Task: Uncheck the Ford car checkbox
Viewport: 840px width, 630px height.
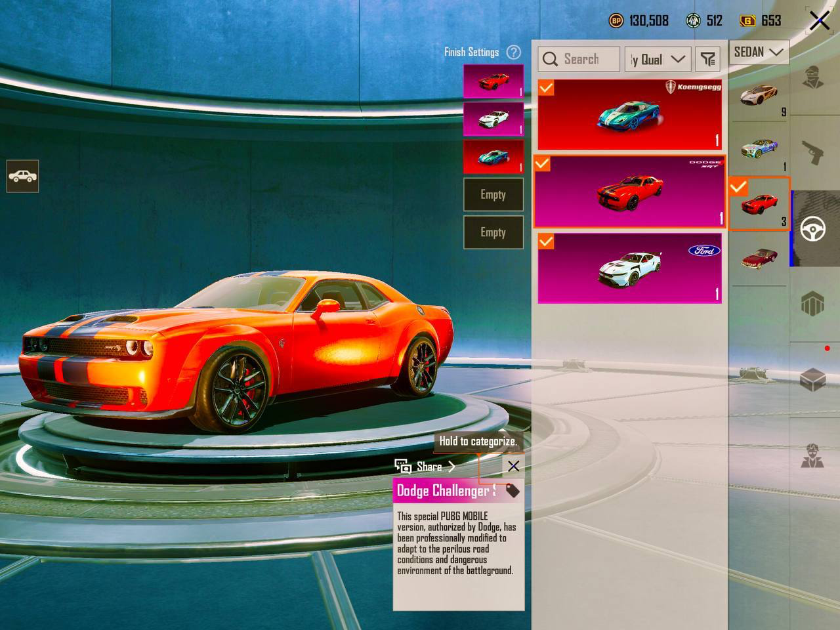Action: click(546, 241)
